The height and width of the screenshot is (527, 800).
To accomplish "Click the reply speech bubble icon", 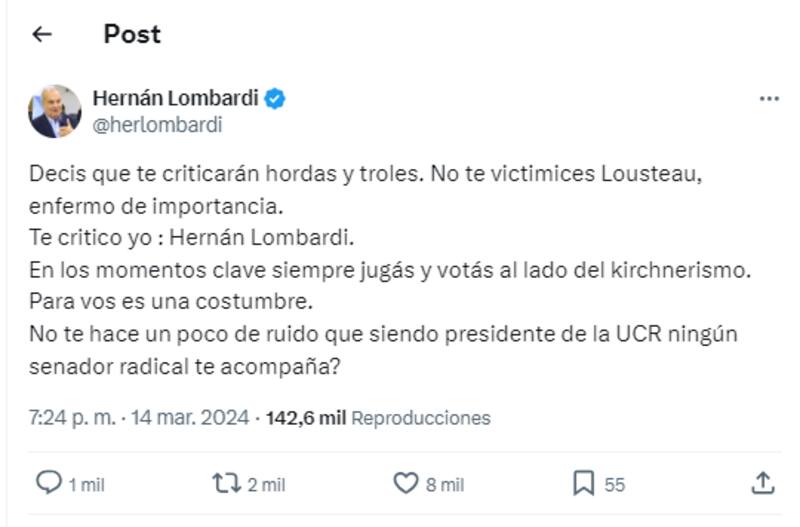I will [48, 484].
